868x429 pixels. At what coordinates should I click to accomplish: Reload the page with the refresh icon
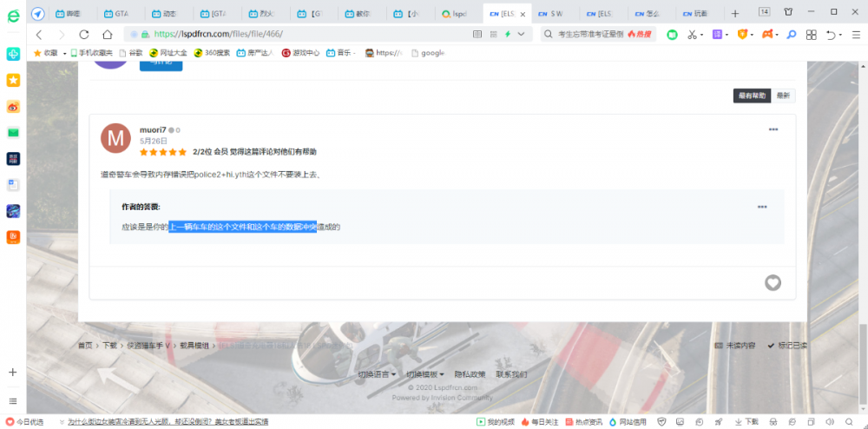pyautogui.click(x=84, y=34)
